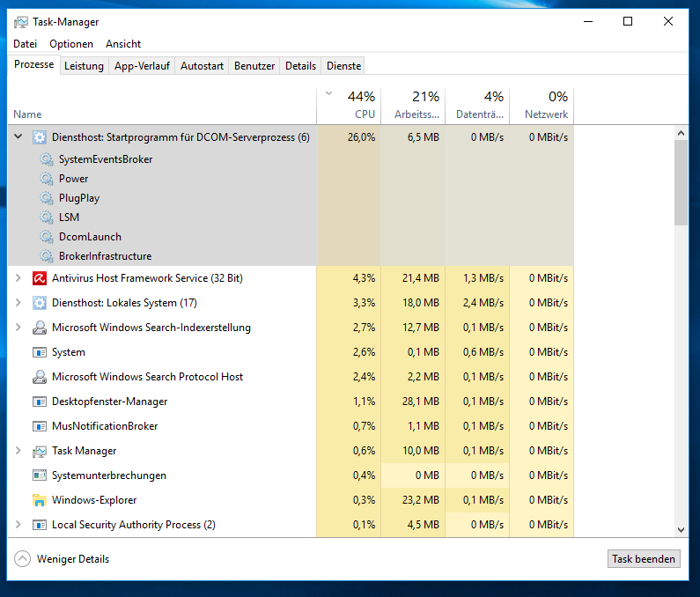Viewport: 700px width, 597px height.
Task: Close the Task-Manager window
Action: click(667, 21)
